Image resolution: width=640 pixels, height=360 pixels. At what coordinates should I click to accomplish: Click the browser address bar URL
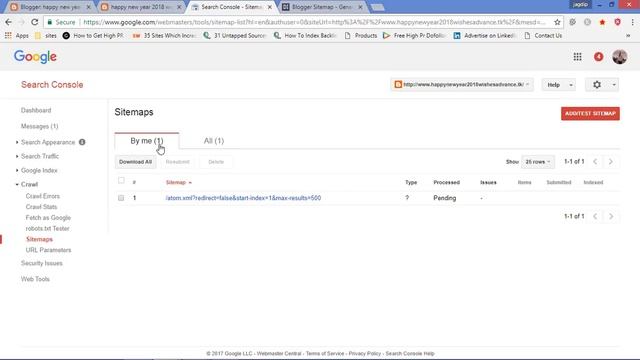[314, 22]
